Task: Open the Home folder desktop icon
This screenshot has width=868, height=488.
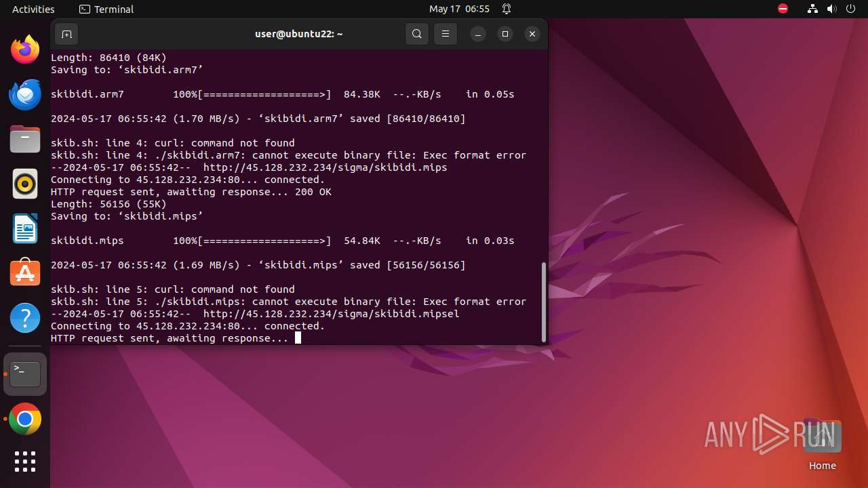Action: pyautogui.click(x=822, y=445)
